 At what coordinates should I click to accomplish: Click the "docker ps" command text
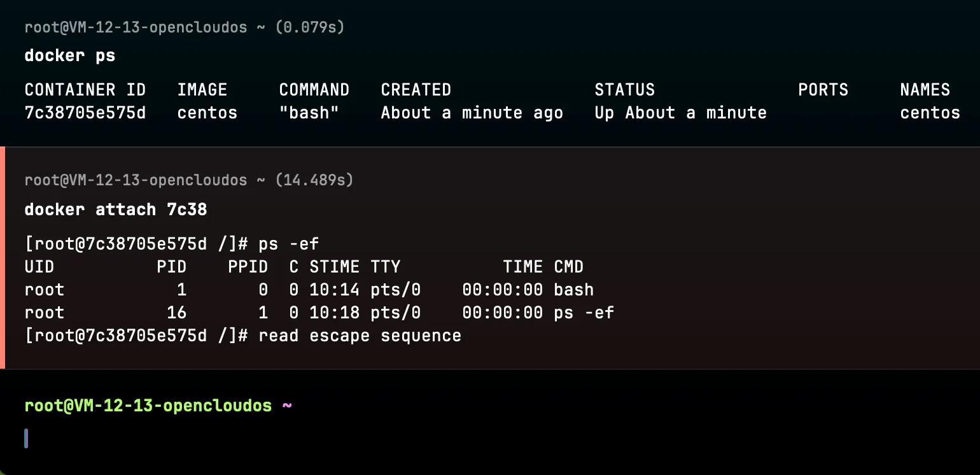[x=70, y=55]
